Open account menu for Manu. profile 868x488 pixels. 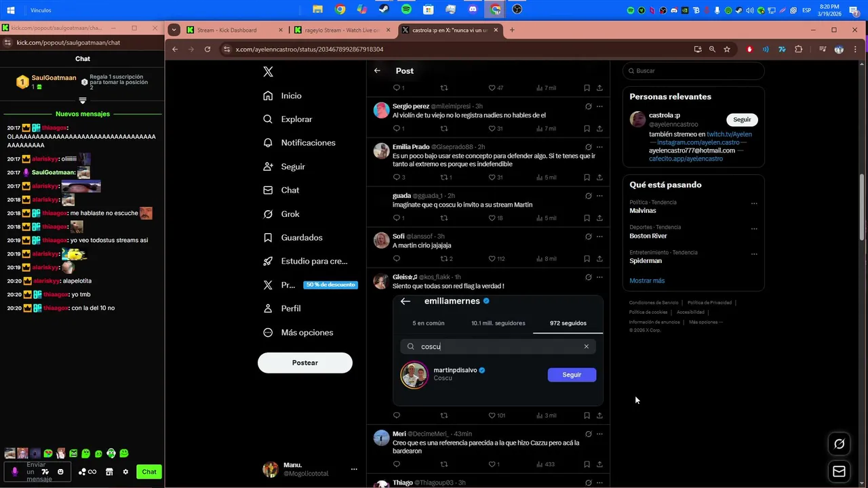tap(311, 469)
